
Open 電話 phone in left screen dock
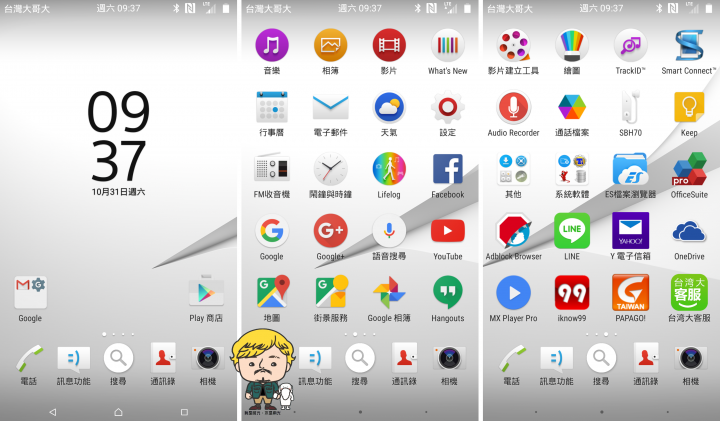29,359
